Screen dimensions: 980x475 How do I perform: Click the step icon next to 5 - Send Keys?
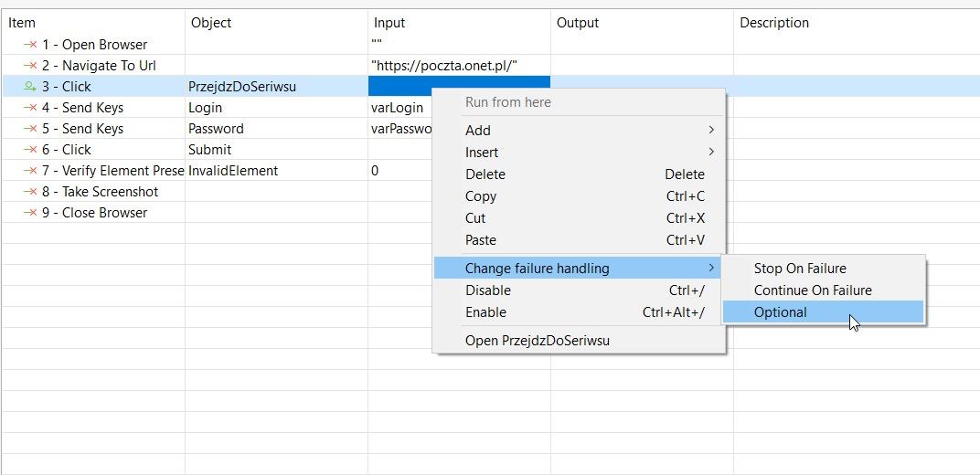point(30,129)
